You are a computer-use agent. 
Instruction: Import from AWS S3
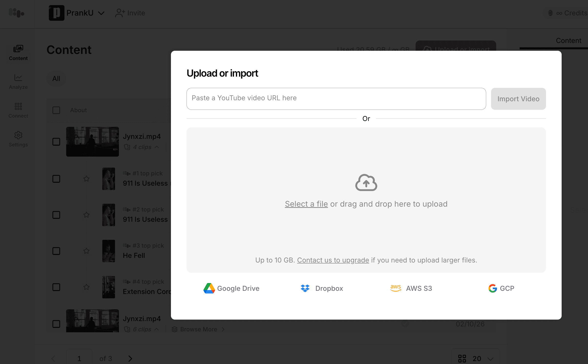tap(411, 288)
